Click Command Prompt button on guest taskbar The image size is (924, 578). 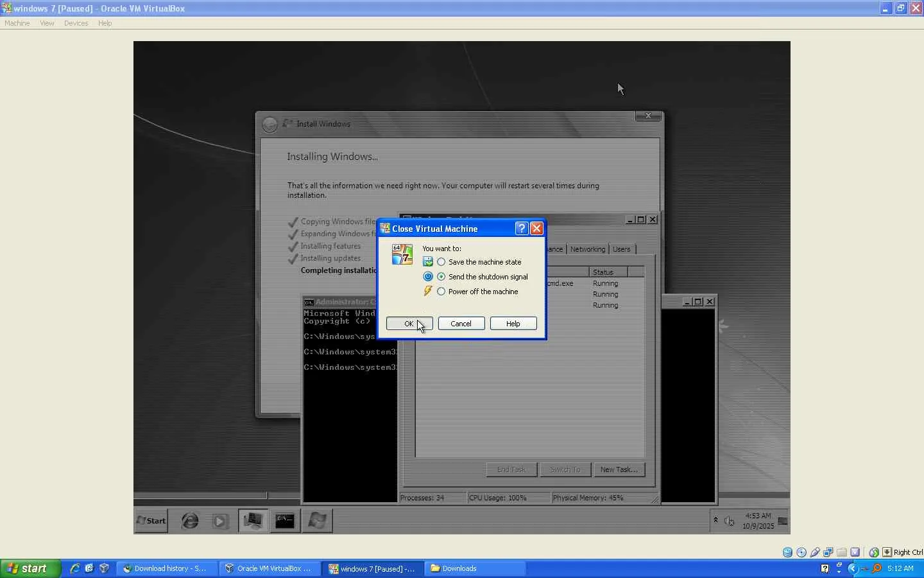(285, 521)
